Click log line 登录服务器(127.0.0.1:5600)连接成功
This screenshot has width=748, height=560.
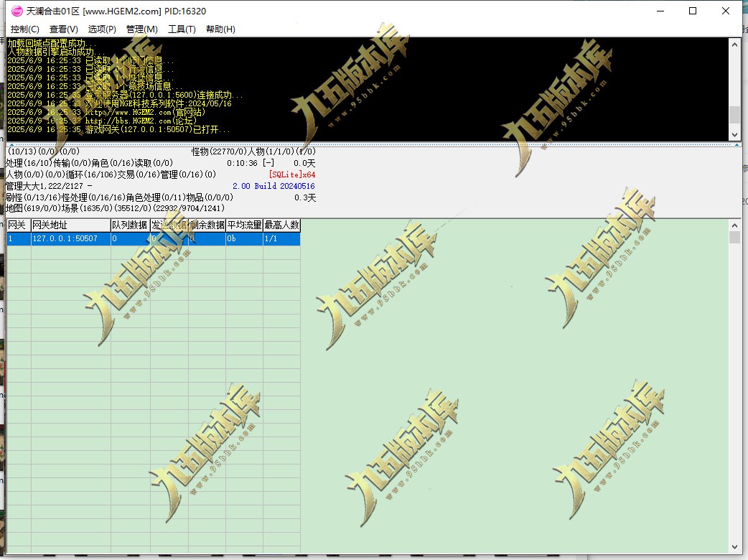pyautogui.click(x=124, y=95)
